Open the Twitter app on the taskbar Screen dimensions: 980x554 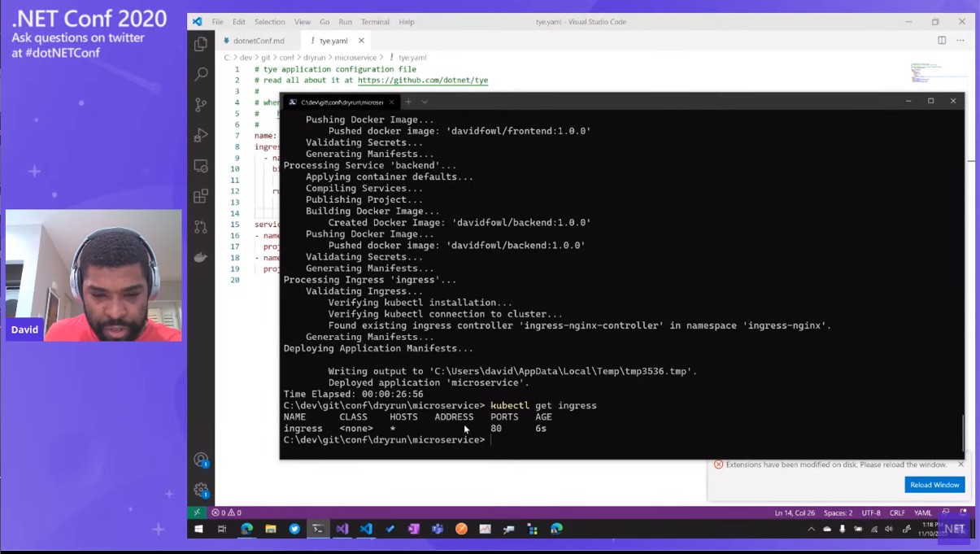point(294,529)
